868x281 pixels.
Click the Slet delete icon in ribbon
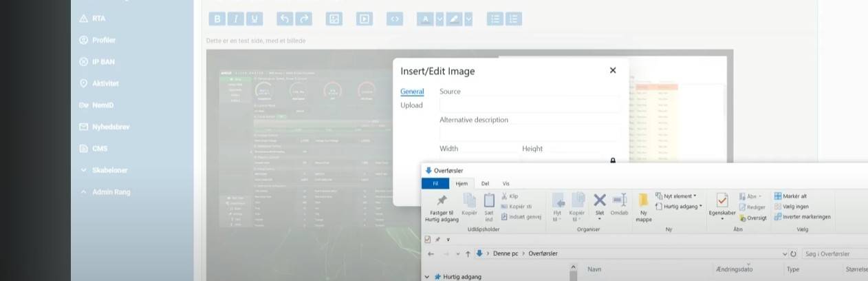(600, 204)
